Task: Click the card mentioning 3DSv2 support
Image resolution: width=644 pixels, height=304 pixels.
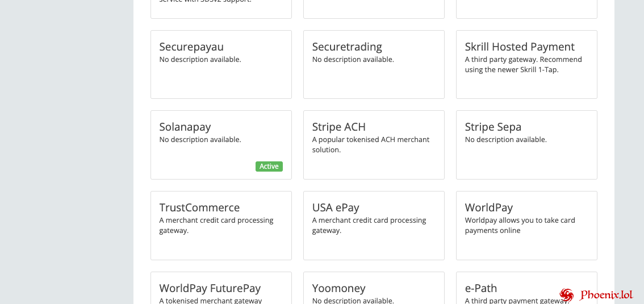Action: click(221, 7)
